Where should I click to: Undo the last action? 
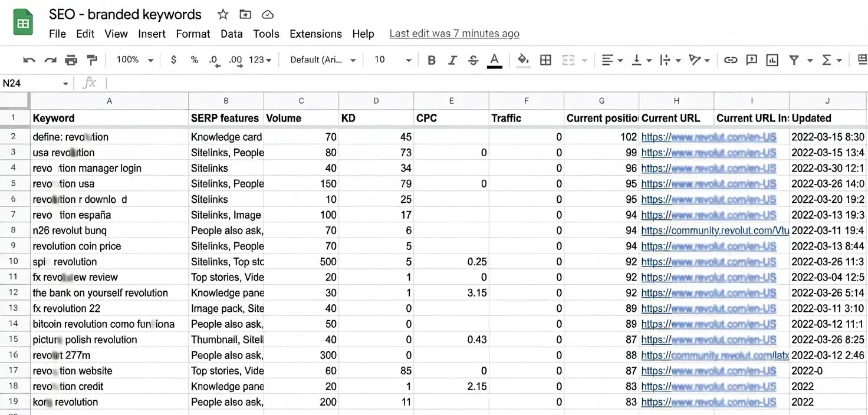29,60
